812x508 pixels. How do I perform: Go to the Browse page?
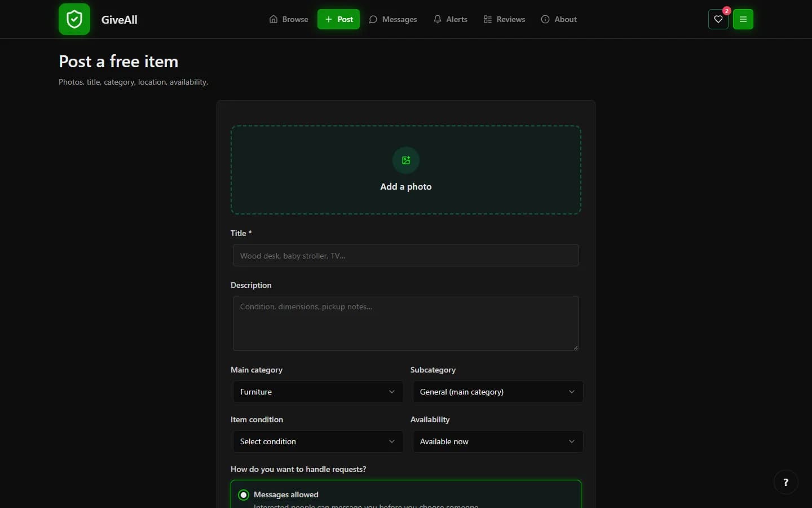289,19
